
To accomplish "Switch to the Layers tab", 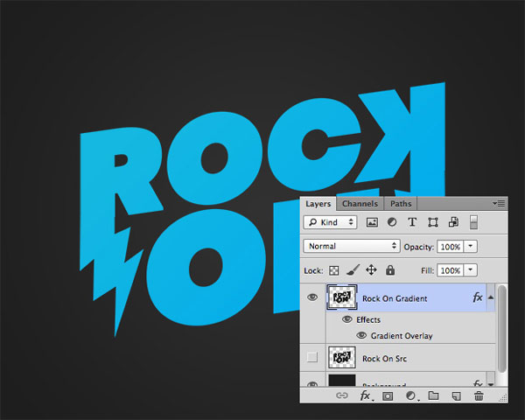I will pyautogui.click(x=318, y=204).
